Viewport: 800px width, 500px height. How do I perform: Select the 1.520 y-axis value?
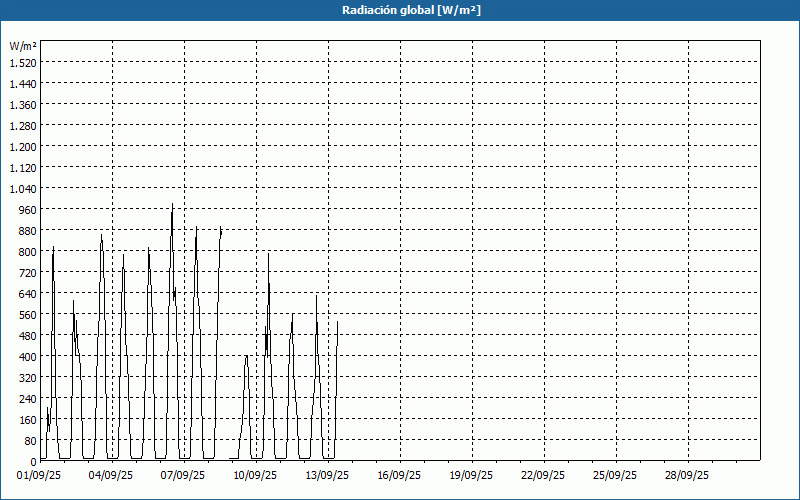pos(23,63)
